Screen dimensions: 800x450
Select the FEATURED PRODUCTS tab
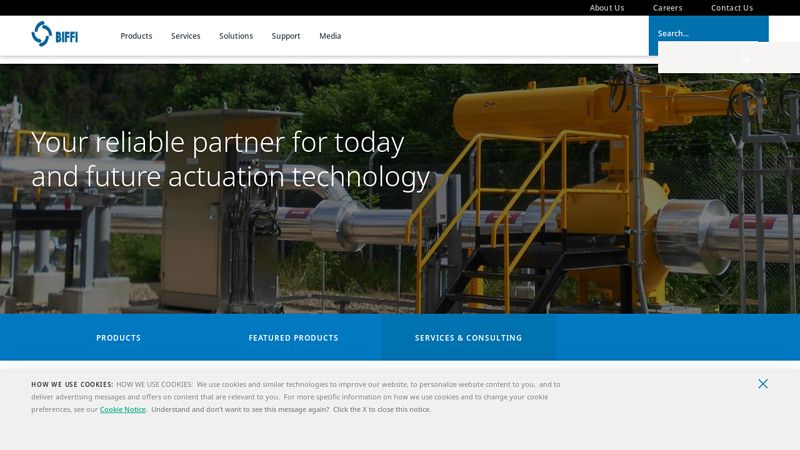293,338
